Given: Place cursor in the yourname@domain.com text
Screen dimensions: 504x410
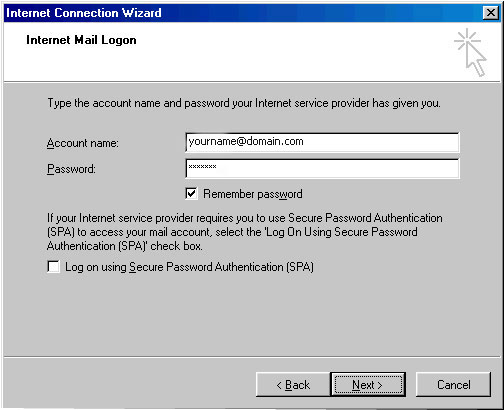Looking at the screenshot, I should pos(246,142).
